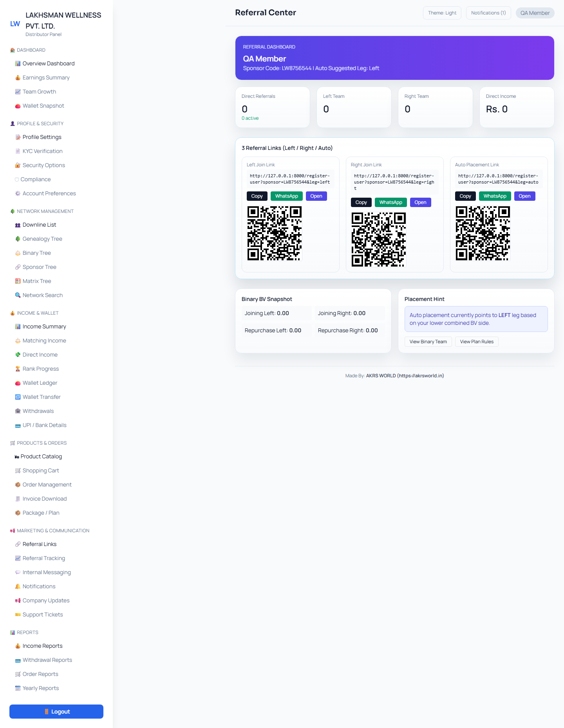Click the Wallet Transfer icon
Image resolution: width=564 pixels, height=728 pixels.
[x=18, y=397]
